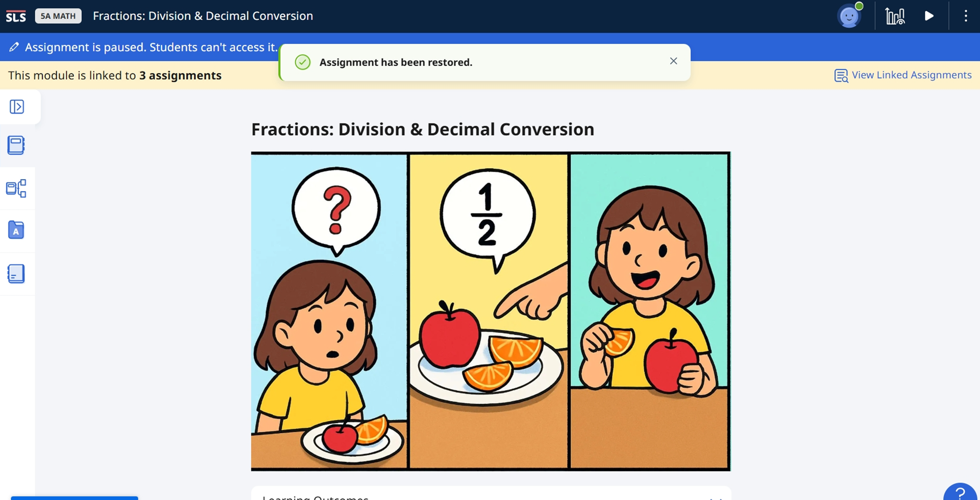Screen dimensions: 980x500
Task: Open the document 'A' icon in sidebar
Action: tap(16, 230)
